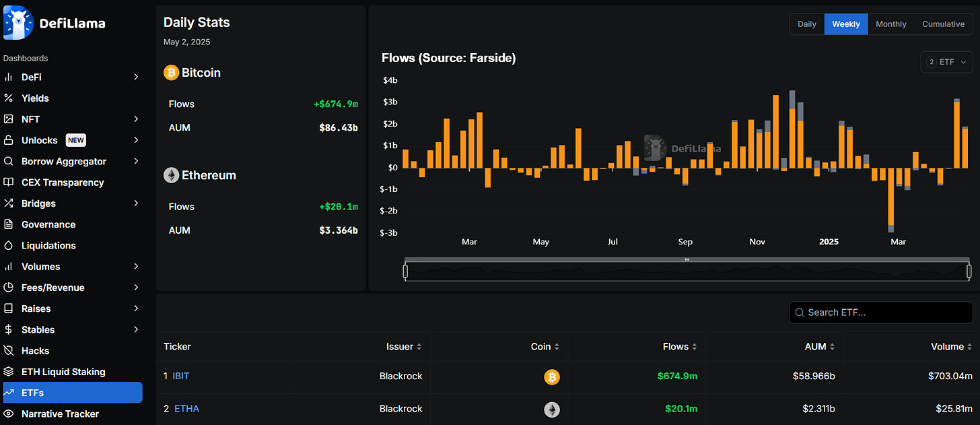Image resolution: width=980 pixels, height=425 pixels.
Task: Click the ETH Liquid Staking layers icon
Action: pyautogui.click(x=9, y=372)
